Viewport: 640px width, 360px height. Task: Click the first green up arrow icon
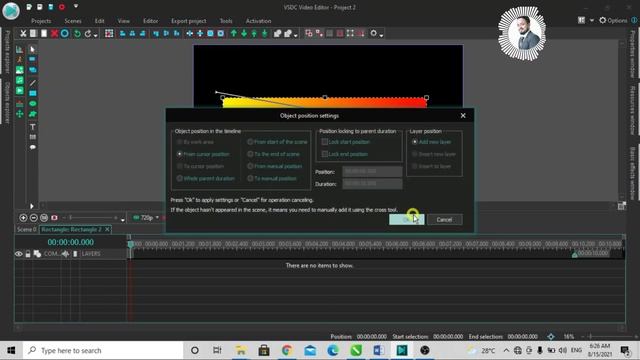tap(233, 33)
